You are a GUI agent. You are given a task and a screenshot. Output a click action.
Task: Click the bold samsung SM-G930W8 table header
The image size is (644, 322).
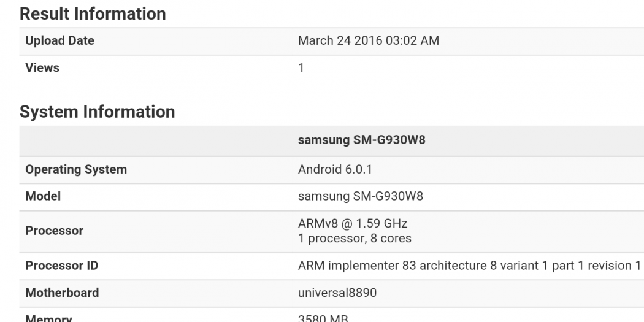pos(361,140)
